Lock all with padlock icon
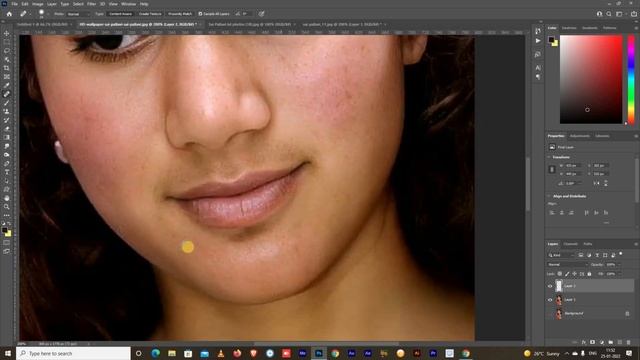The image size is (640, 360). (x=589, y=274)
